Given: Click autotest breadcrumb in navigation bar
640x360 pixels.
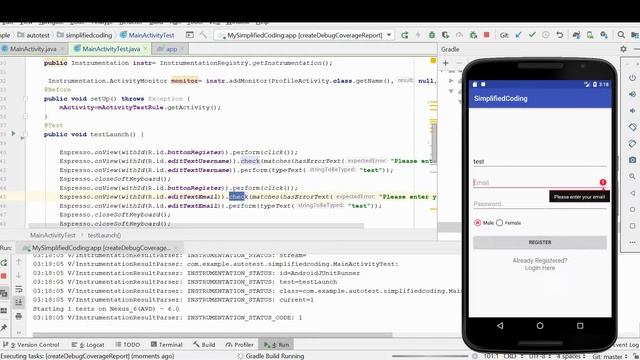Looking at the screenshot, I should click(x=33, y=35).
